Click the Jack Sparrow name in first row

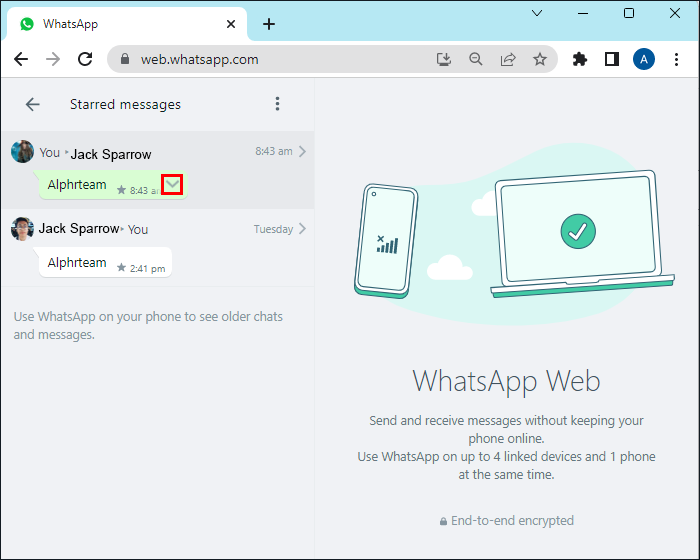(x=111, y=154)
